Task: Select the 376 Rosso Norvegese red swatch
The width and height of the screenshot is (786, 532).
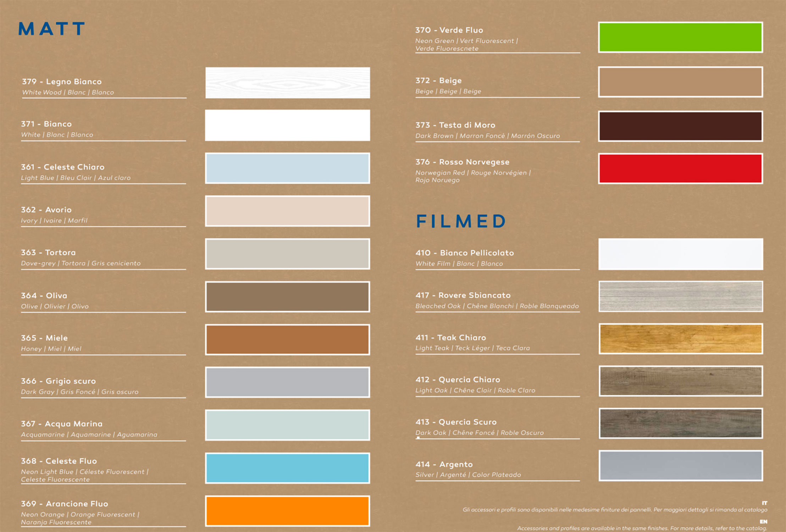Action: pyautogui.click(x=681, y=168)
